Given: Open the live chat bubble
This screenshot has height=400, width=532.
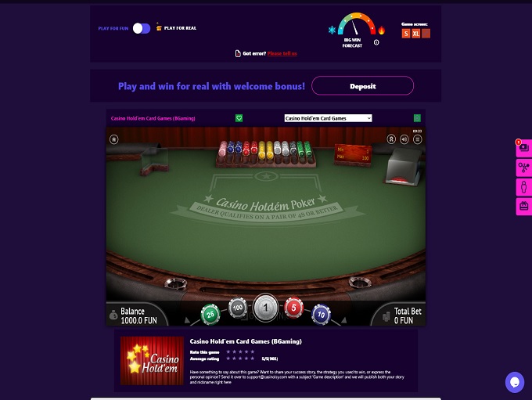Looking at the screenshot, I should click(514, 382).
